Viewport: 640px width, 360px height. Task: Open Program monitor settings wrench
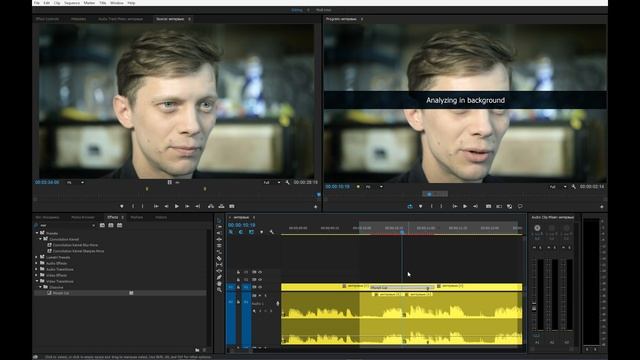(x=573, y=187)
